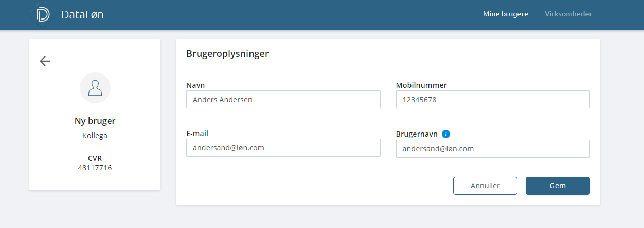644x228 pixels.
Task: Click the Ny bruger title
Action: [95, 121]
